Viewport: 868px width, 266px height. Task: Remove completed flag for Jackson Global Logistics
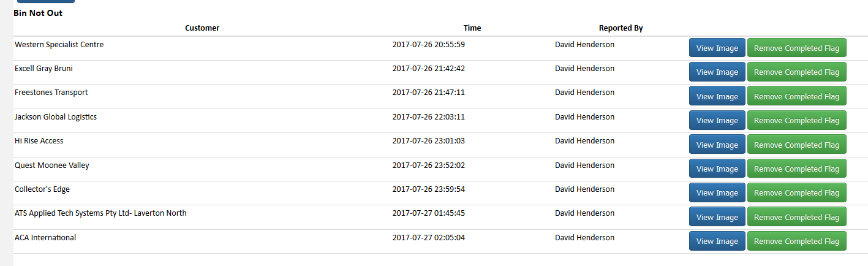tap(796, 120)
